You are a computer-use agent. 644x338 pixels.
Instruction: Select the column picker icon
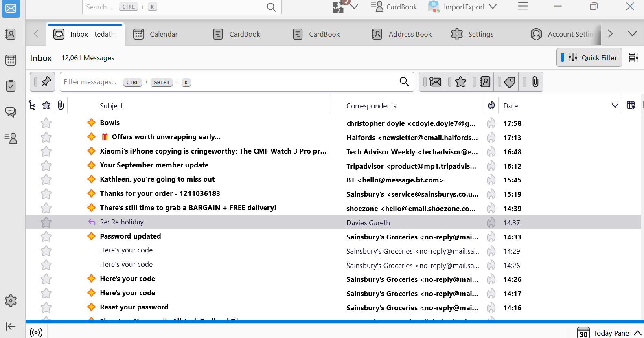tap(631, 105)
